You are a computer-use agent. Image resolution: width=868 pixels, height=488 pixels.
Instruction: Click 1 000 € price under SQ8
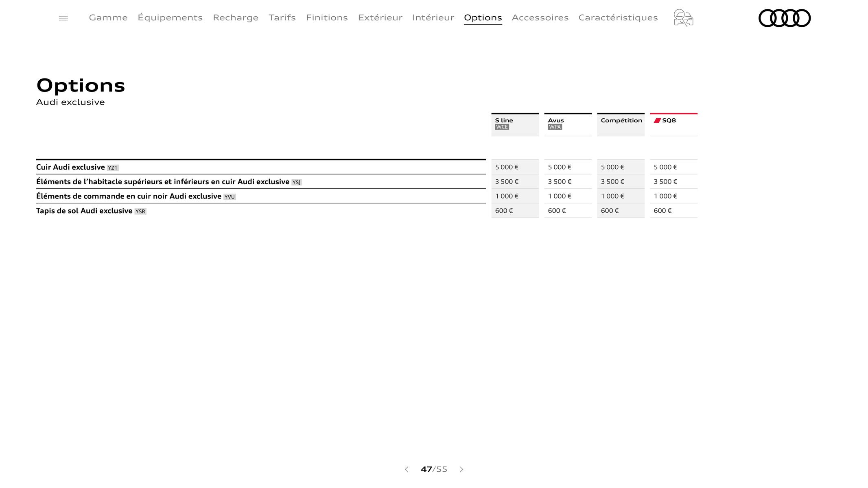[665, 196]
